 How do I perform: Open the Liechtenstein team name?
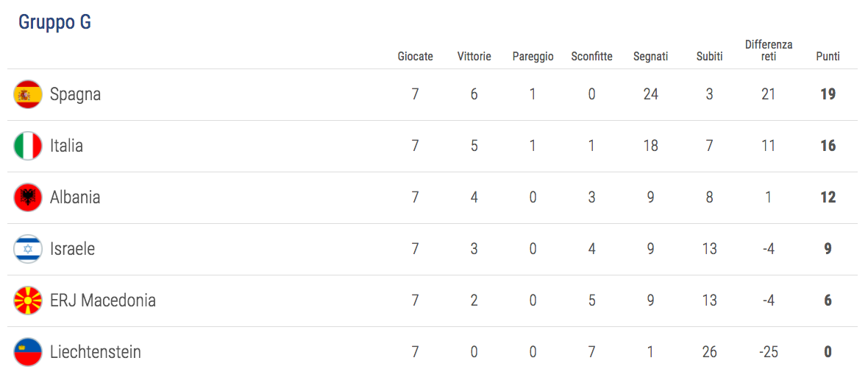(96, 352)
